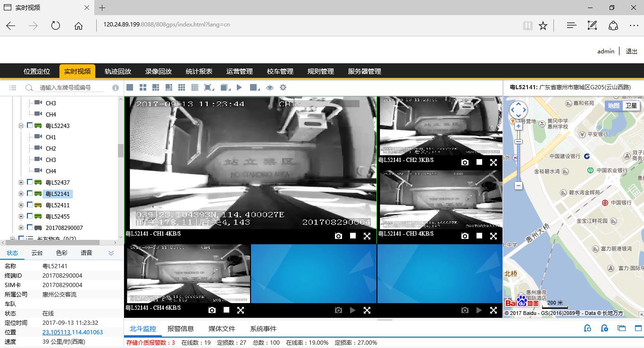Check the 201708290007 device checkbox
The height and width of the screenshot is (348, 644).
click(30, 228)
